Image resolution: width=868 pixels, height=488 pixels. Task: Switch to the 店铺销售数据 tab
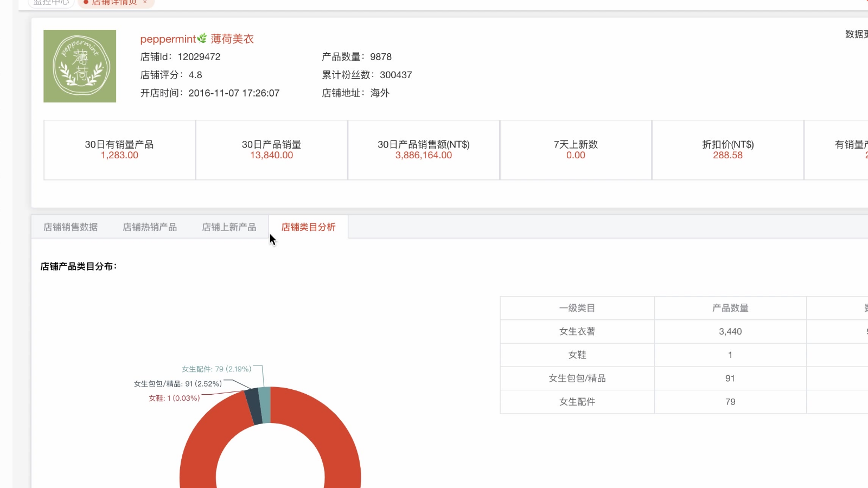[x=71, y=227]
